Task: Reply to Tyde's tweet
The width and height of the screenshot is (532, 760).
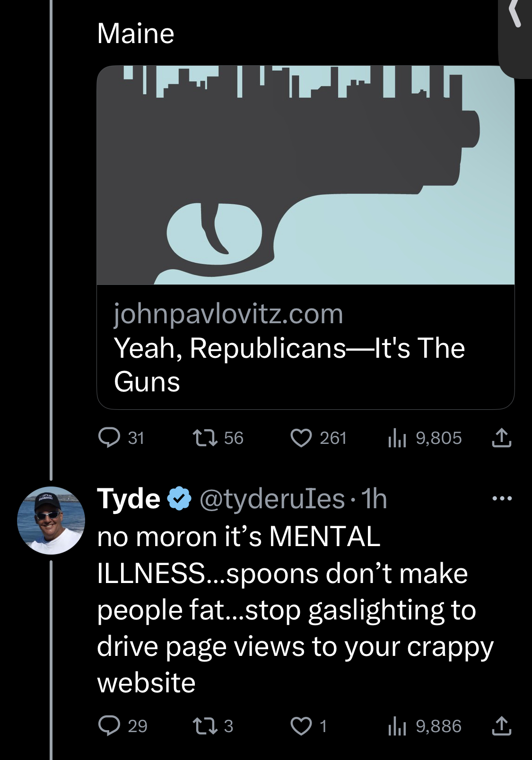Action: (x=109, y=725)
